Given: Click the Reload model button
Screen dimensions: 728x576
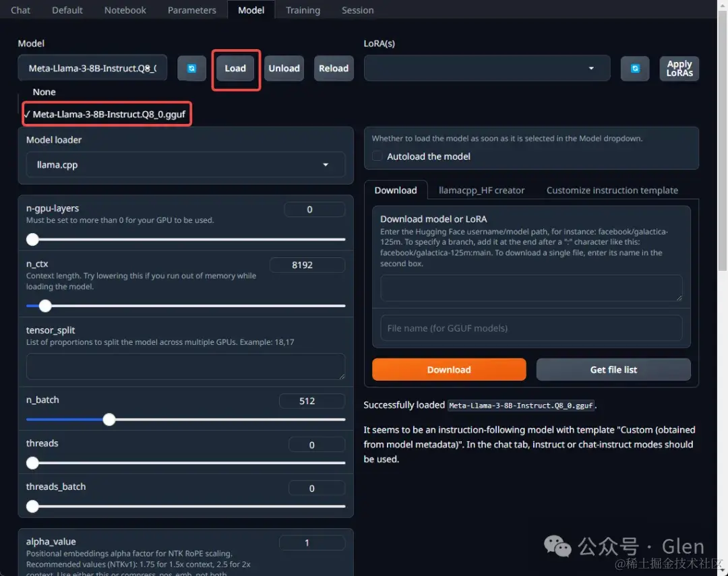Looking at the screenshot, I should 334,68.
